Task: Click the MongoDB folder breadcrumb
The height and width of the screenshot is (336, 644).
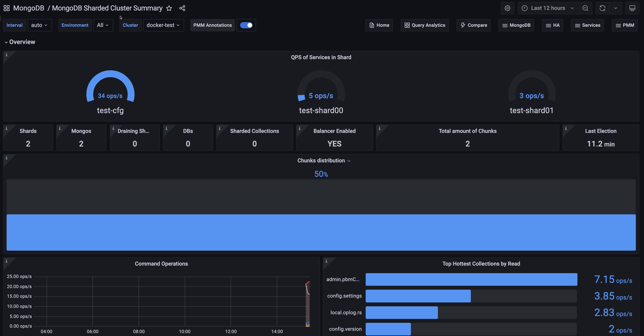Action: coord(29,8)
